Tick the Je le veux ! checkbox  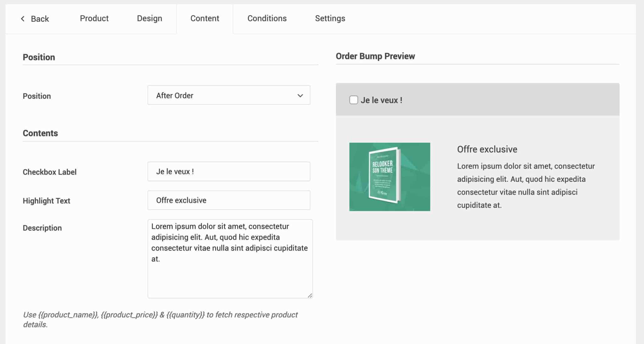353,100
